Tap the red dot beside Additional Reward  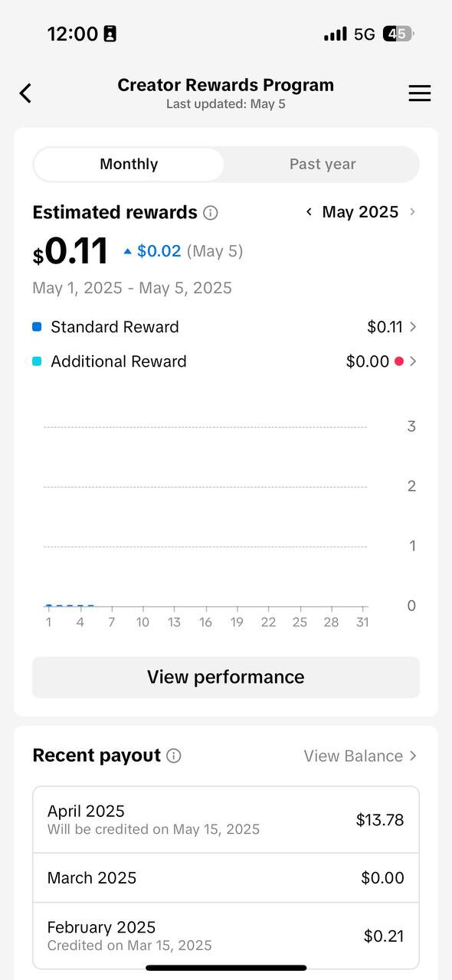pos(398,361)
